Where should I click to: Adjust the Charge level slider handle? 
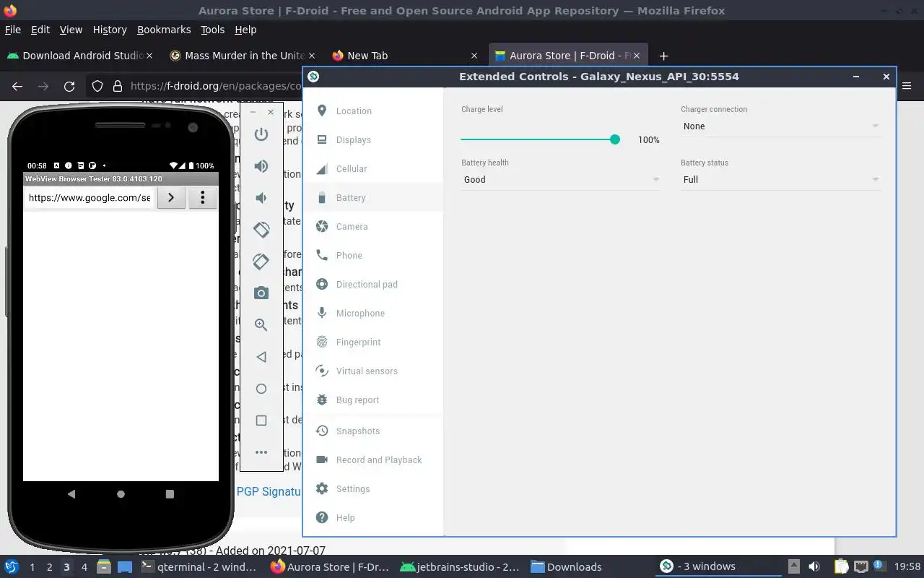coord(615,139)
